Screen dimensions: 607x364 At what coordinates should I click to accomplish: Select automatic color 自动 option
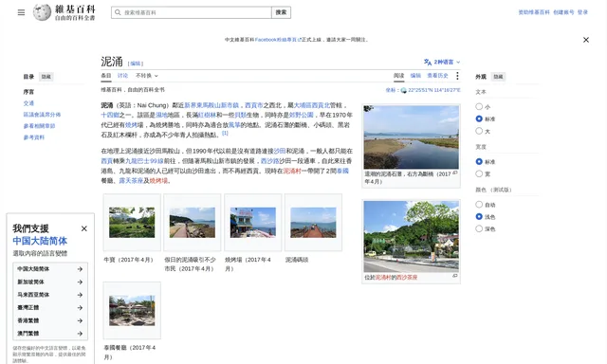pos(479,204)
